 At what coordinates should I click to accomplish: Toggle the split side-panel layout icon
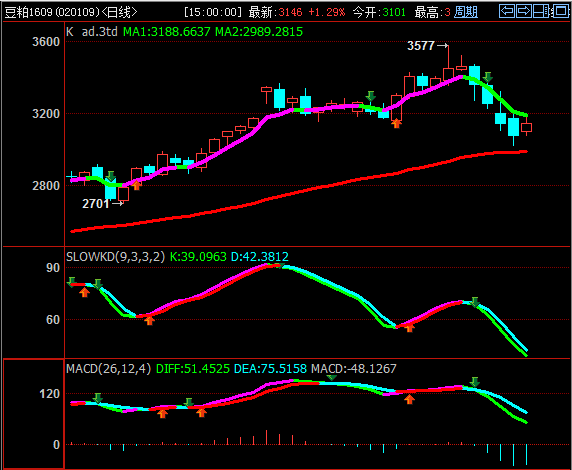541,11
